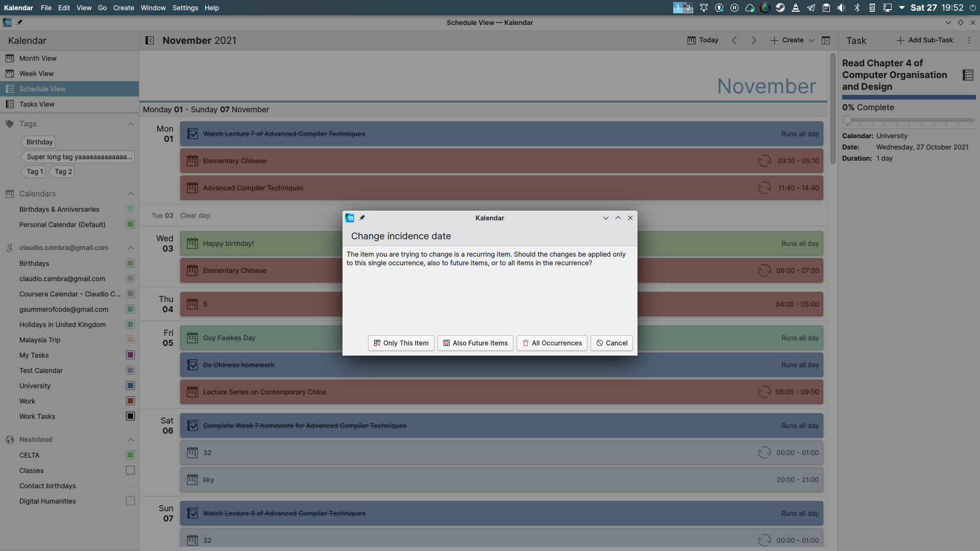The width and height of the screenshot is (980, 551).
Task: Click the todo icon on Watch Lecture 7 task
Action: pos(192,134)
